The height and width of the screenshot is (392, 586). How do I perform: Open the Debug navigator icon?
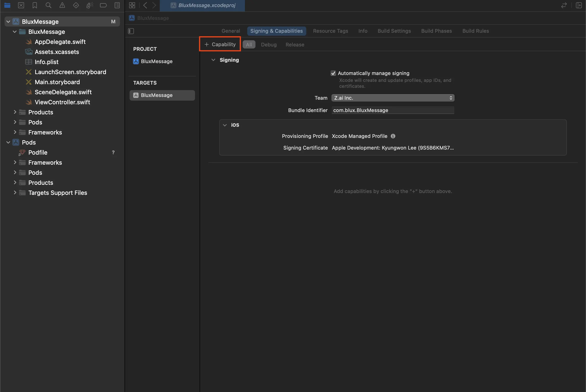tap(90, 5)
